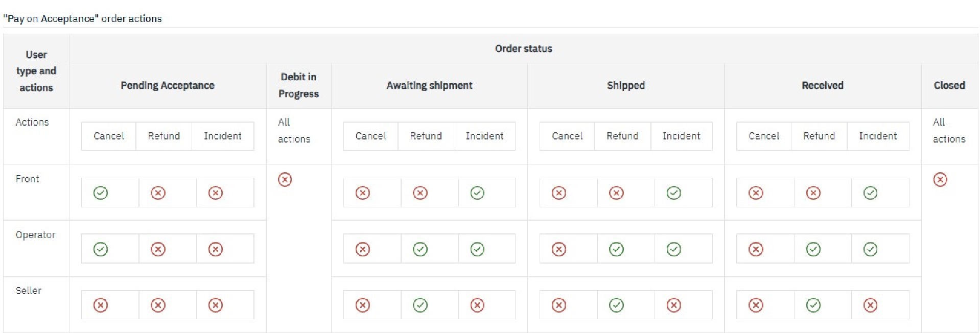Click the Pending Acceptance column header
This screenshot has height=333, width=980.
168,85
